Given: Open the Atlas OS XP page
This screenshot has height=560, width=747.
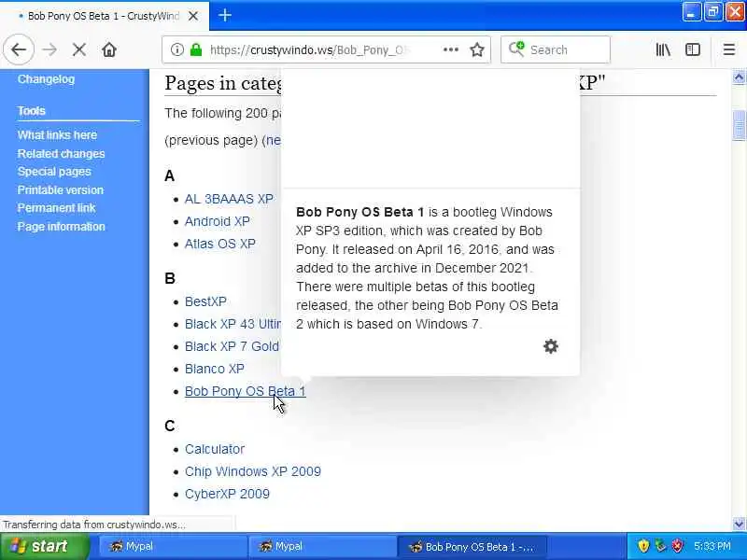Looking at the screenshot, I should (x=220, y=244).
